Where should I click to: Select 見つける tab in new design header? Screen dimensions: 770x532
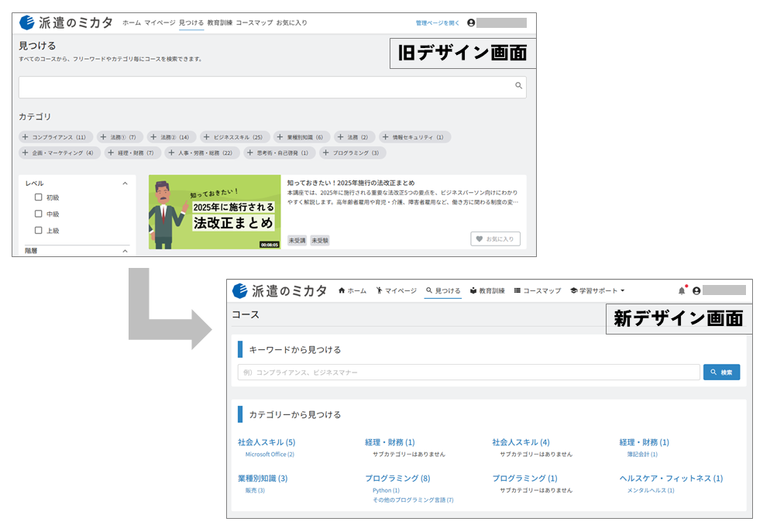[443, 290]
